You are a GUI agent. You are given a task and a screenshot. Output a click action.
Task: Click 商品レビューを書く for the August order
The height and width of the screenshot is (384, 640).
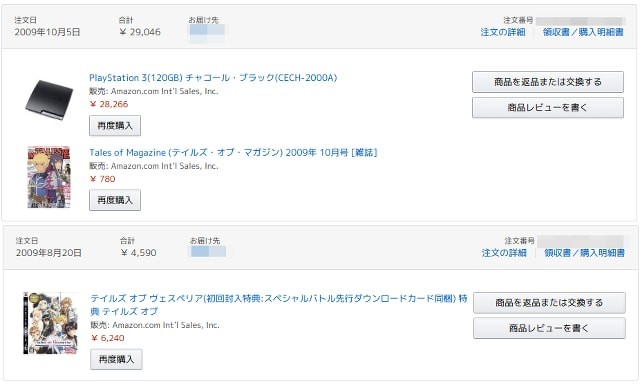click(x=549, y=328)
